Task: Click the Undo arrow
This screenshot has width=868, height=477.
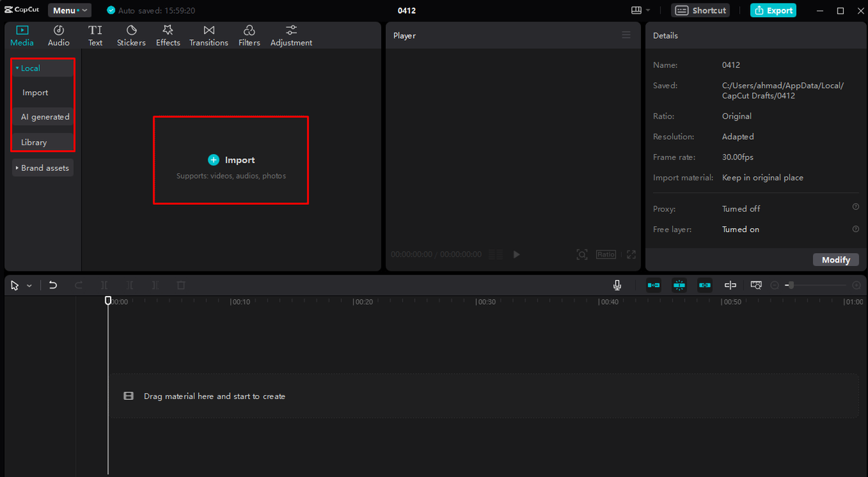Action: tap(53, 286)
